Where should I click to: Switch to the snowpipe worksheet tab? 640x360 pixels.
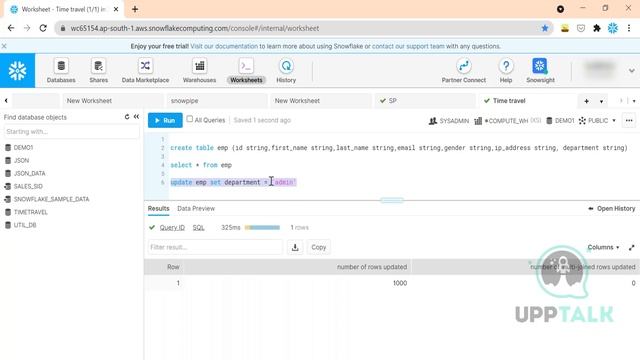coord(217,101)
